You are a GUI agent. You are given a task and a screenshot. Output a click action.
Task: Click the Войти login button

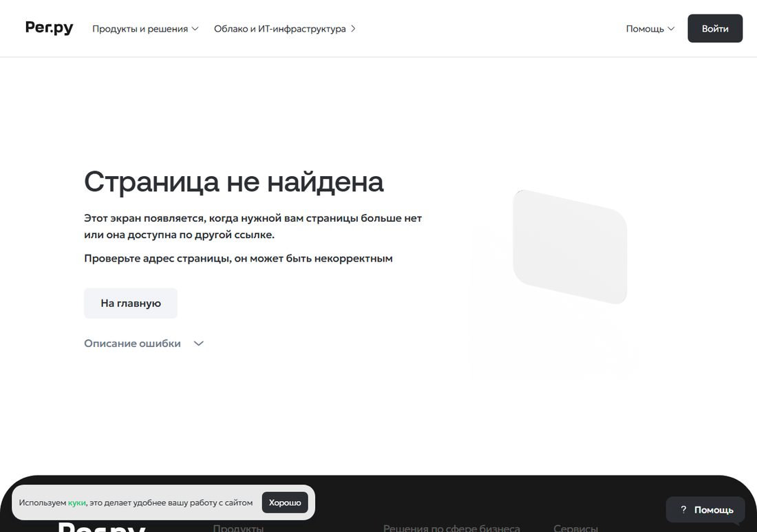(x=715, y=28)
